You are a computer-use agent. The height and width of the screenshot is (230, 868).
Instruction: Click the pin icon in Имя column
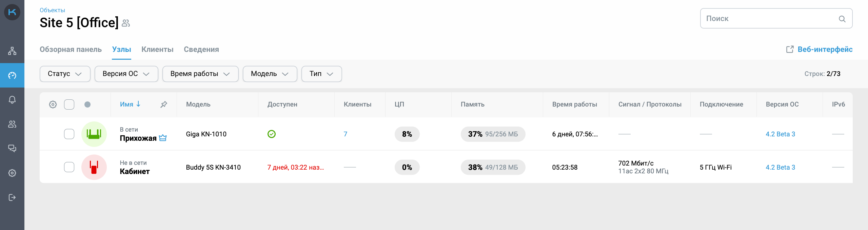pyautogui.click(x=164, y=104)
